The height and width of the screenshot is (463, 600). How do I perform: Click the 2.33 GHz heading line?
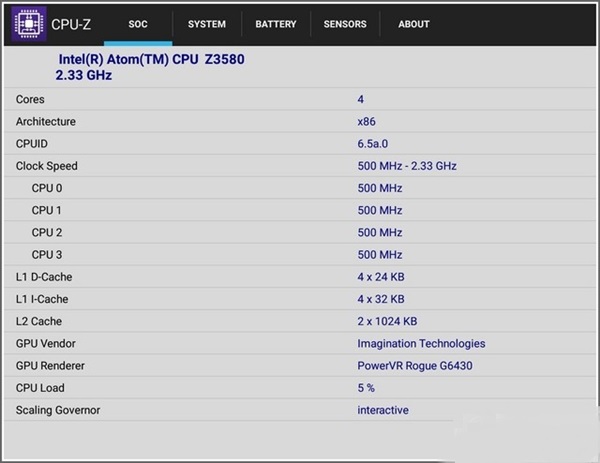(84, 75)
